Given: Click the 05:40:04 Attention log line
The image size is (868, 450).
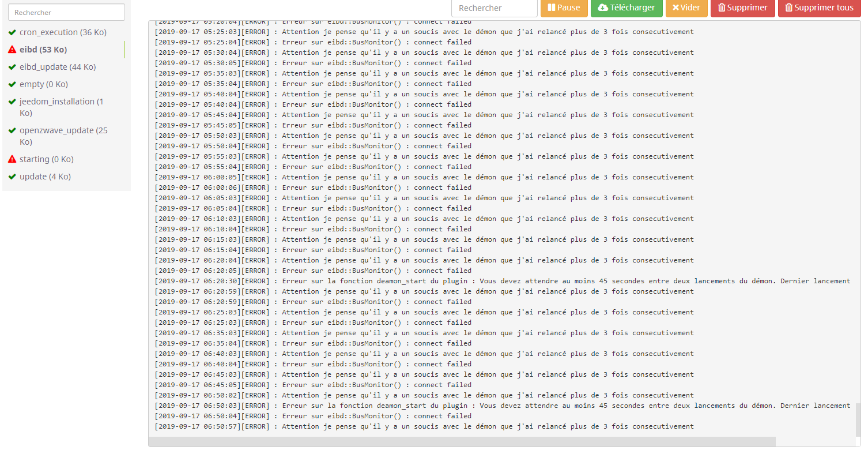Looking at the screenshot, I should [424, 94].
